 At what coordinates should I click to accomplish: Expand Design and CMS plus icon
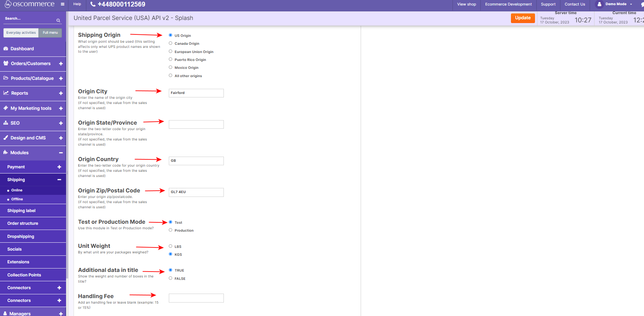click(61, 138)
